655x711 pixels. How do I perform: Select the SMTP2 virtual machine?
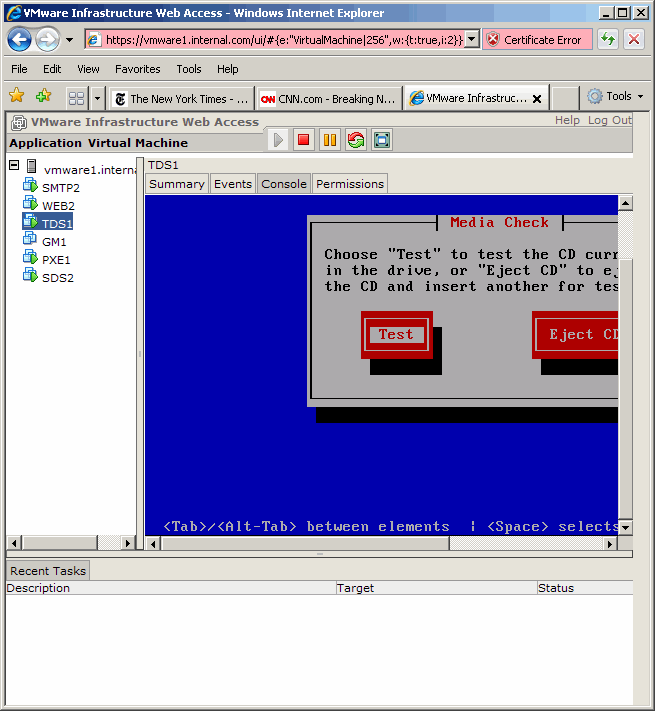tap(60, 188)
